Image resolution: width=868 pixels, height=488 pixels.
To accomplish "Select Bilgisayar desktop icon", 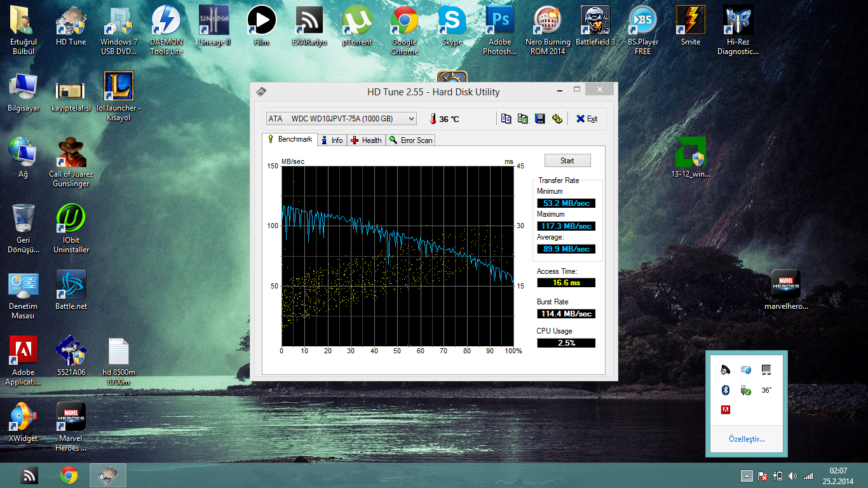I will [24, 92].
